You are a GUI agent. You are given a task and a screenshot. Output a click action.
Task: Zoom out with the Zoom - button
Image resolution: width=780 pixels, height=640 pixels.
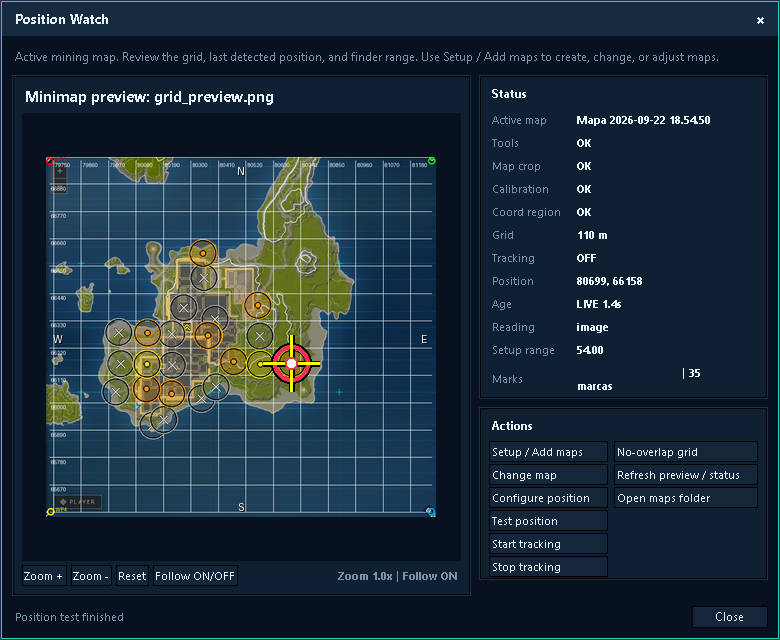click(91, 576)
